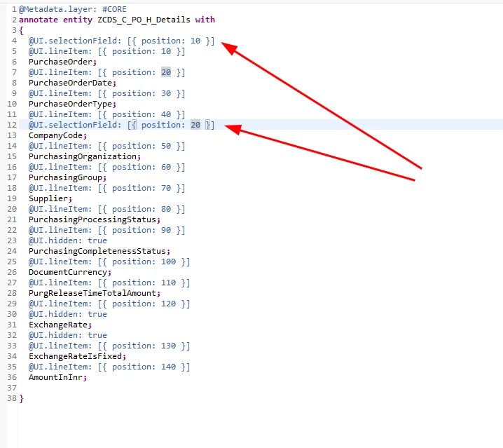Click the PurchaseOrderType; field
Viewport: 503px width, 448px height.
pyautogui.click(x=72, y=104)
